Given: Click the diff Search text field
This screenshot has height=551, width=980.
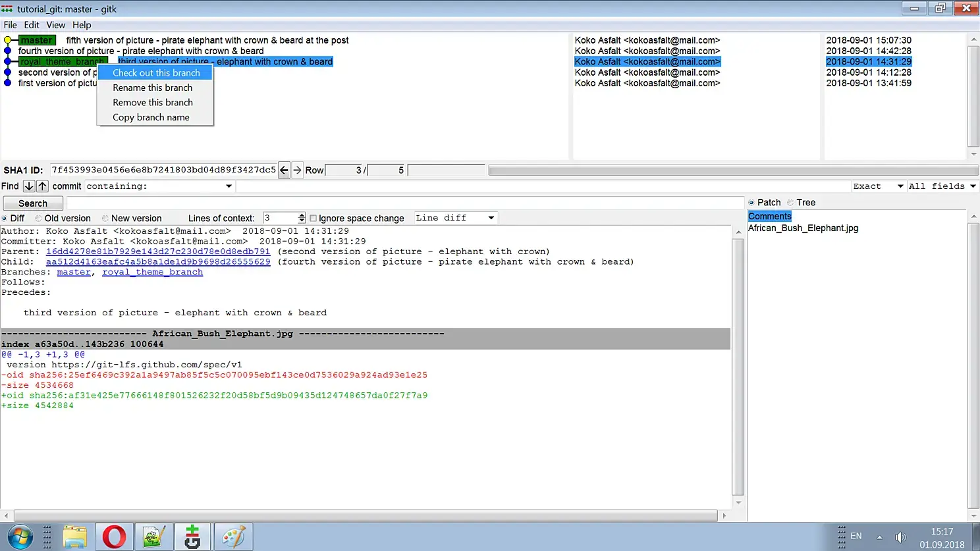Looking at the screenshot, I should pos(405,203).
